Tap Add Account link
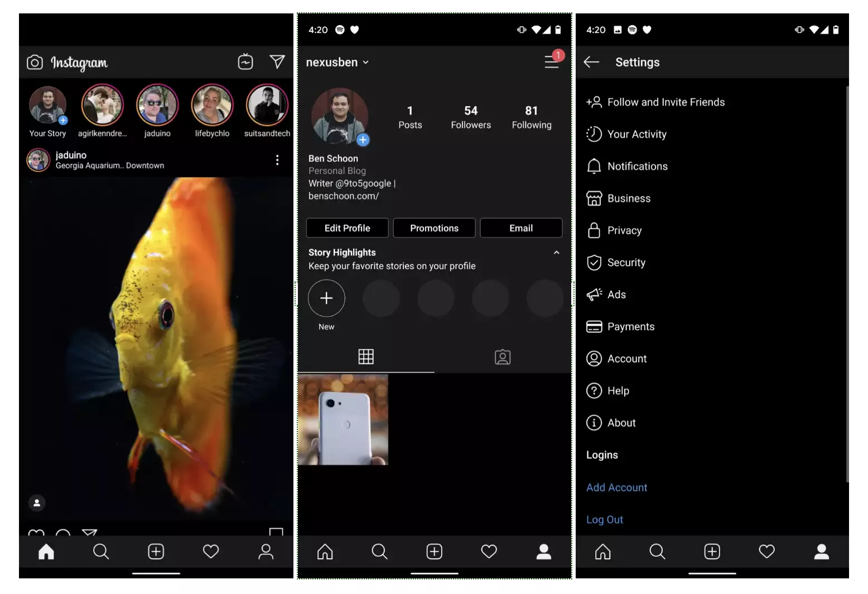Screen dimensions: 868x594 617,487
